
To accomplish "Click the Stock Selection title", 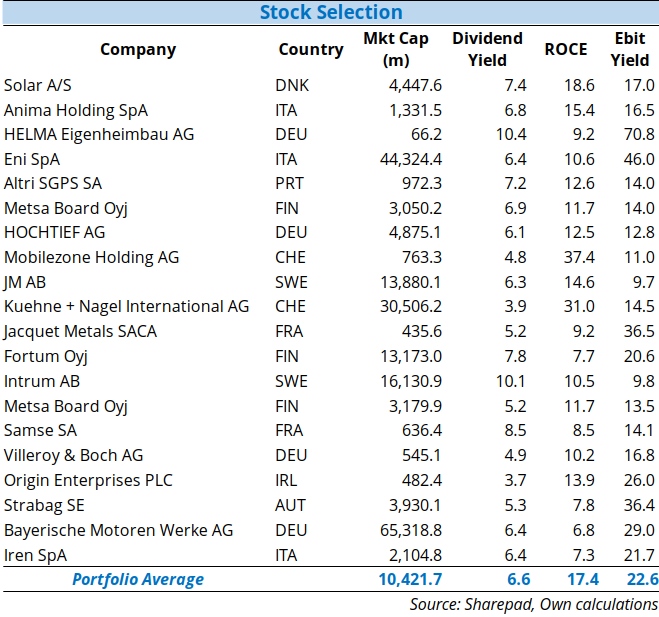I will click(330, 13).
